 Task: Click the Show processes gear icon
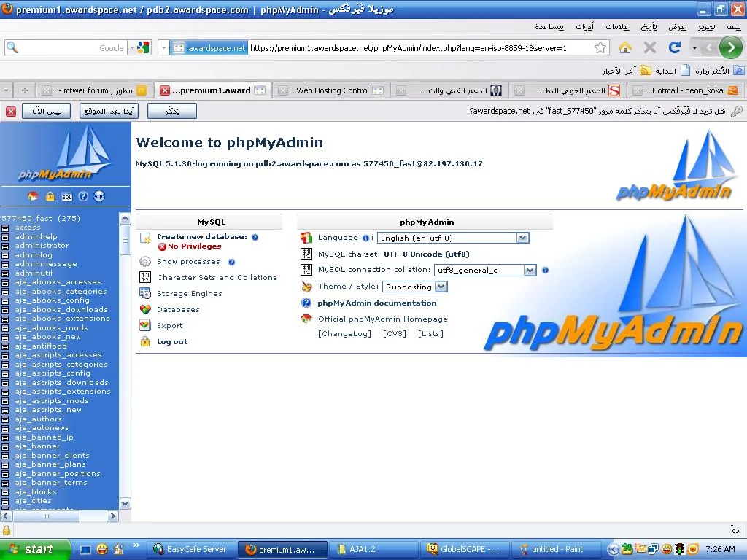(x=144, y=261)
